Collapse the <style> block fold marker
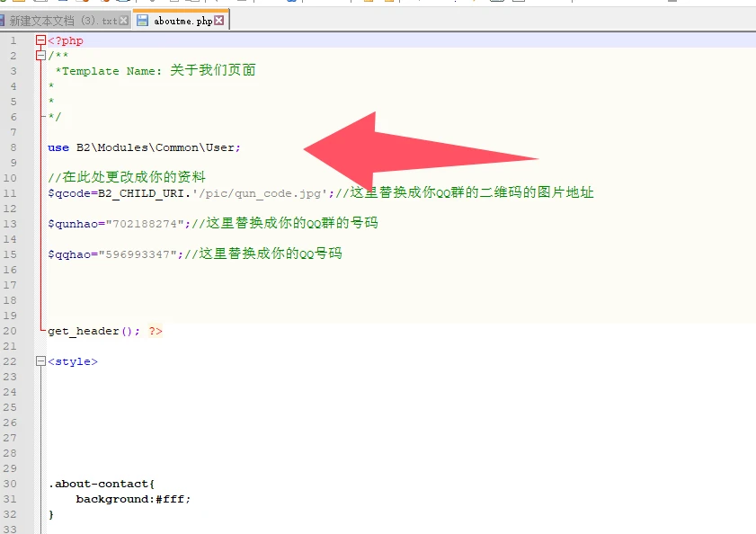 [40, 361]
